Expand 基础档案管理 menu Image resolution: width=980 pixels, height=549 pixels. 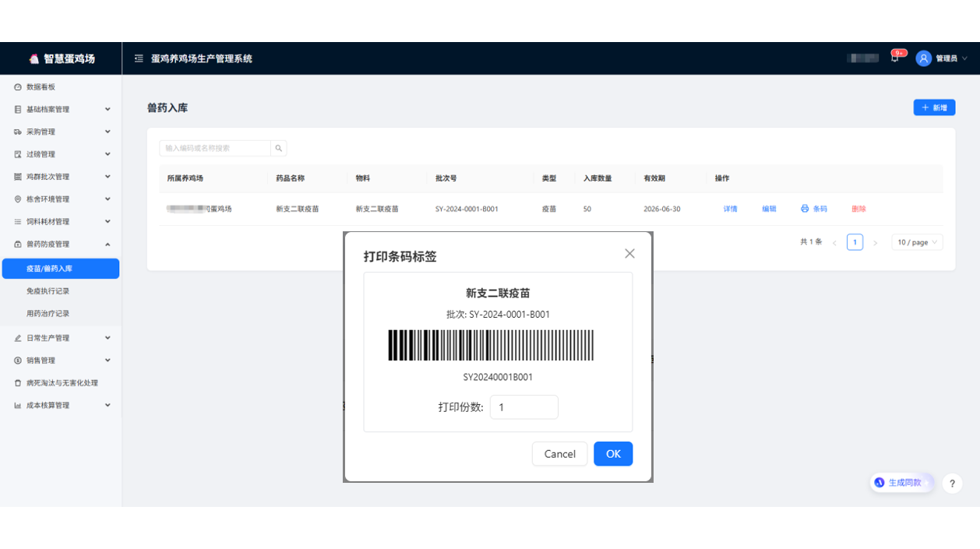61,110
